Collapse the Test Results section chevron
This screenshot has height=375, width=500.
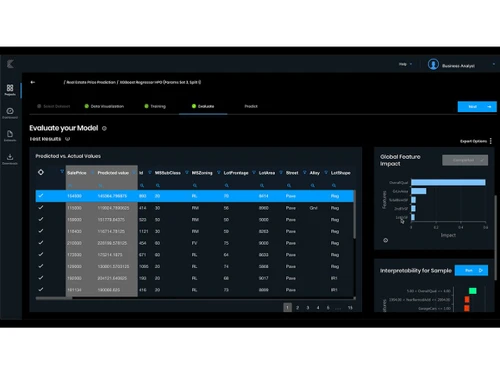[x=67, y=139]
